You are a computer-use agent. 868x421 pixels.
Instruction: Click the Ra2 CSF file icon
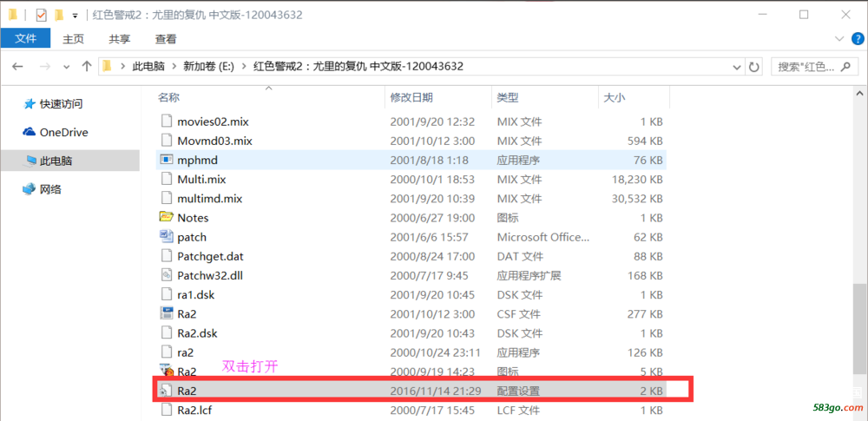pyautogui.click(x=167, y=313)
